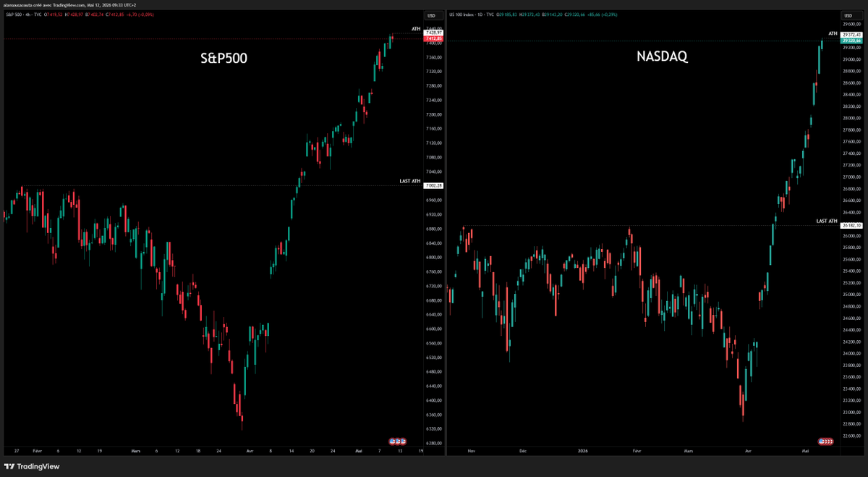Viewport: 868px width, 477px height.
Task: Click the 'S&P 500 · 4h · TVC' symbol legend
Action: (22, 15)
